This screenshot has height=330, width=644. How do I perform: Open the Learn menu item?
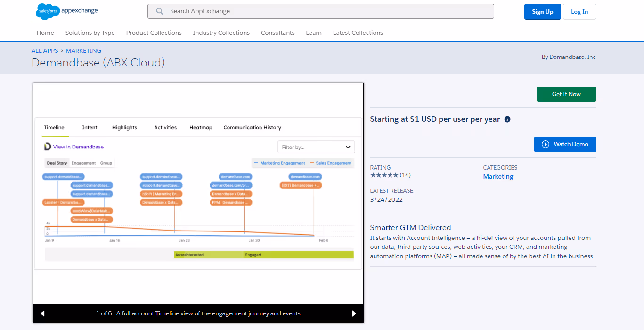point(314,33)
